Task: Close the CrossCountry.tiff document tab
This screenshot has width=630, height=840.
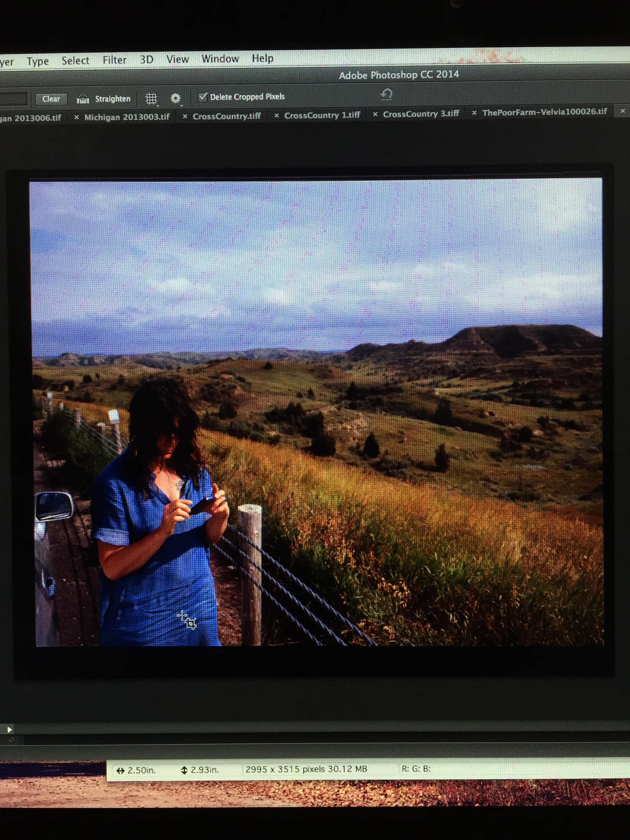Action: (x=185, y=116)
